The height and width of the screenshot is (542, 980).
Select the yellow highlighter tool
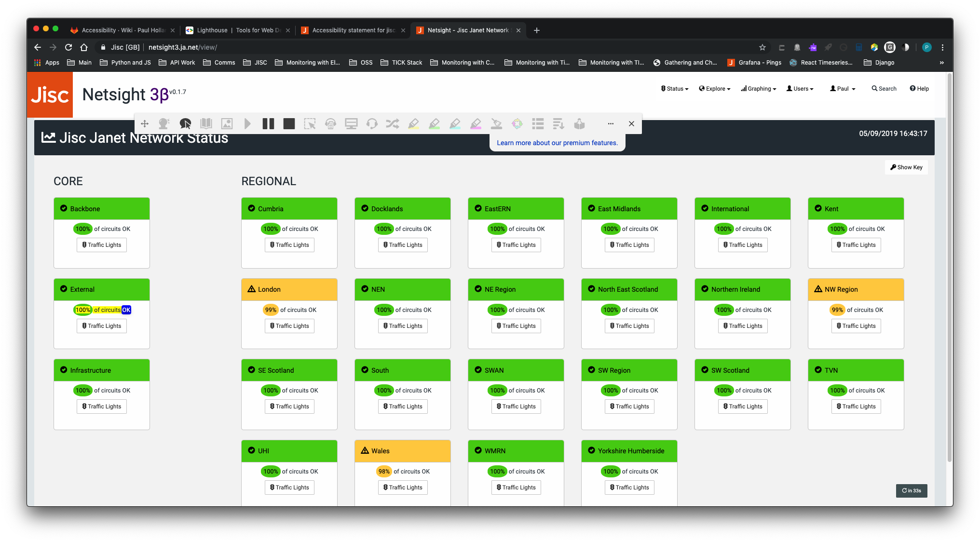[413, 124]
